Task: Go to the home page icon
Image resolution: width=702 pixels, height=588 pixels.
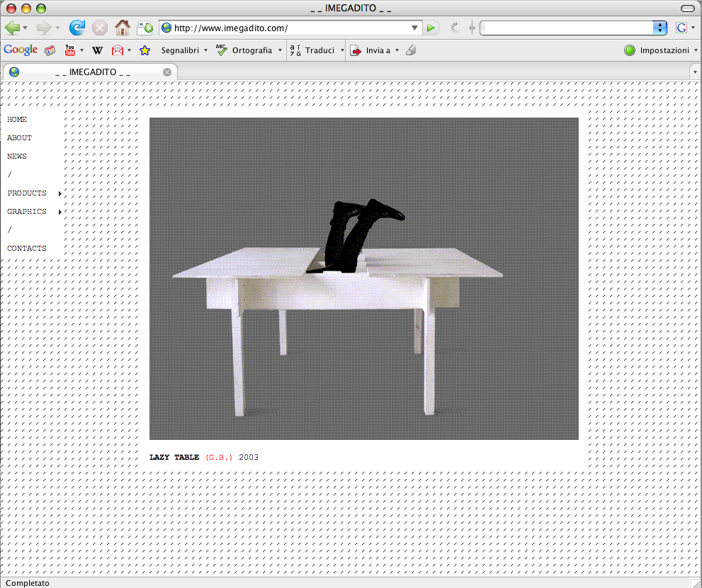Action: [x=123, y=28]
